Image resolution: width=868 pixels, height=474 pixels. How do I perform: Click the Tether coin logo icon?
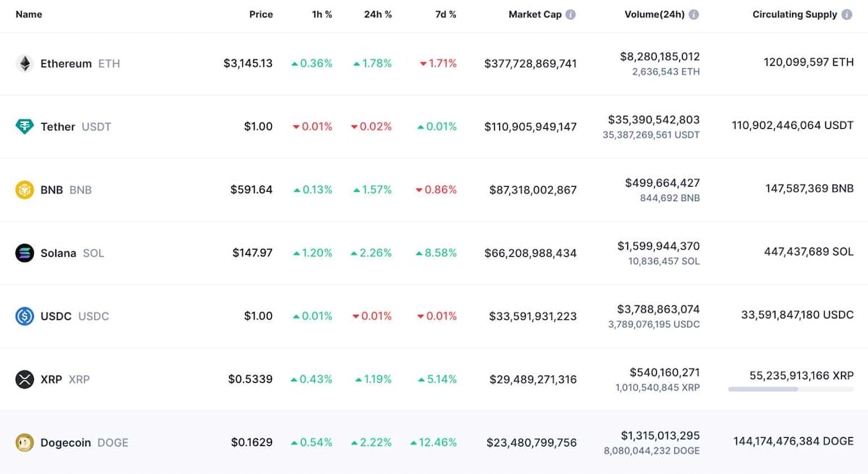tap(25, 127)
